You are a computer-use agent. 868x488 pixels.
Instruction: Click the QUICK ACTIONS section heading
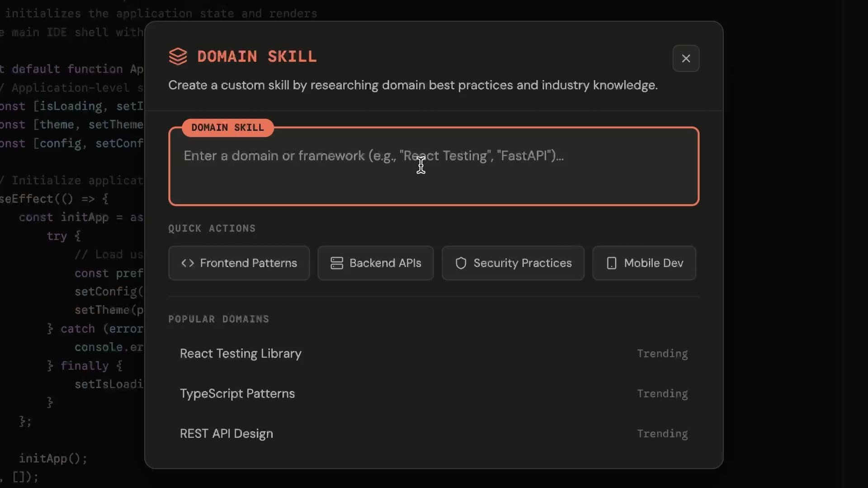(212, 228)
